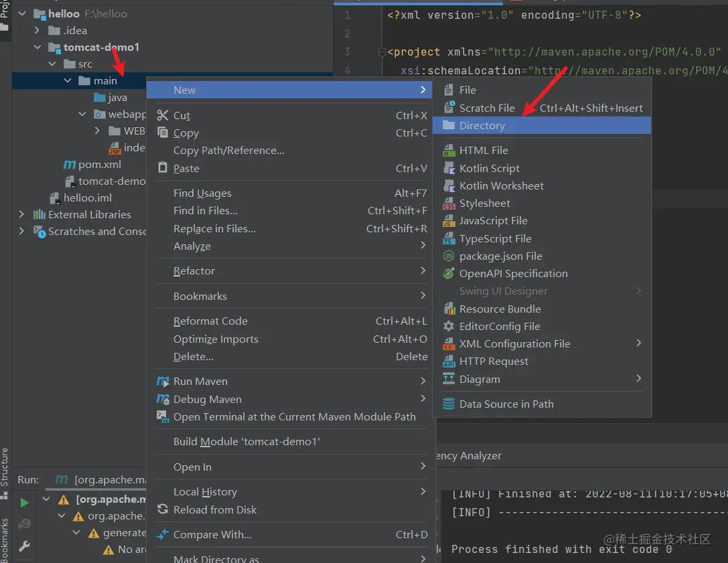Click the HTML File icon
728x563 pixels.
coord(449,151)
